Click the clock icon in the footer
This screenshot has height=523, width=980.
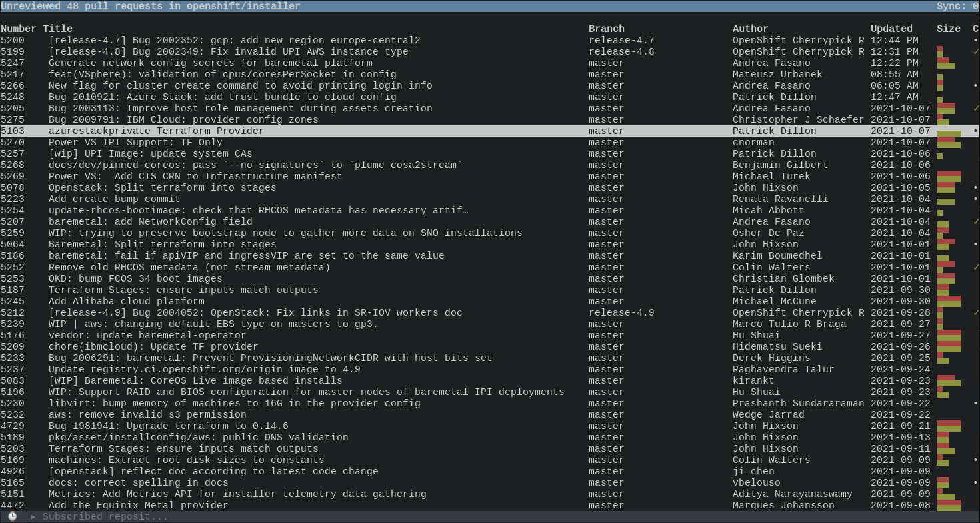tap(12, 517)
